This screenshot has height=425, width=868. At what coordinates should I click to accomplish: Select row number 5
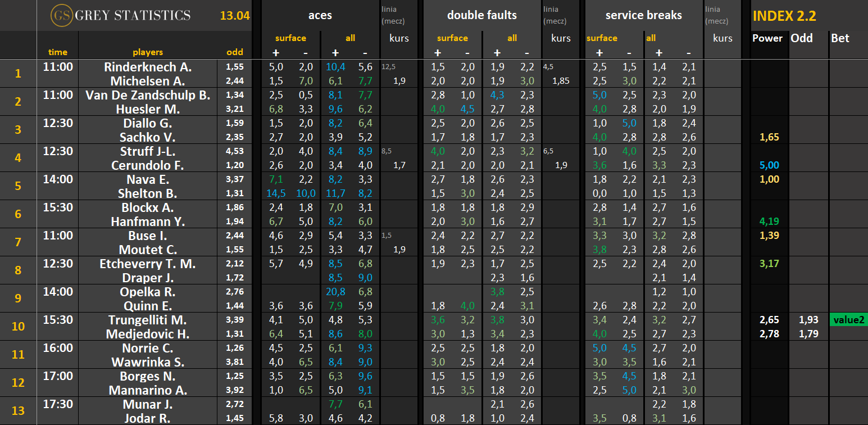click(19, 186)
